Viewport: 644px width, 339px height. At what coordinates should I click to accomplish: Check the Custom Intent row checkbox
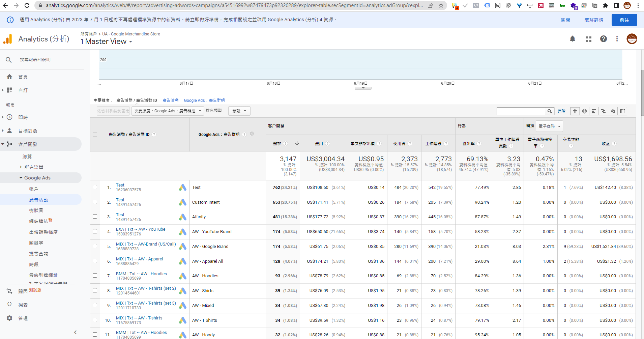[x=95, y=202]
